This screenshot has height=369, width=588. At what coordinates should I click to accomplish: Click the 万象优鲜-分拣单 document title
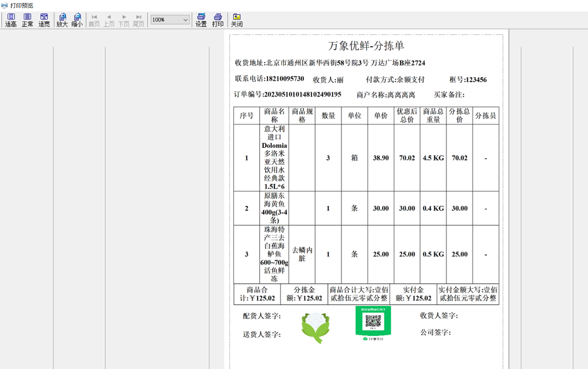(x=366, y=46)
